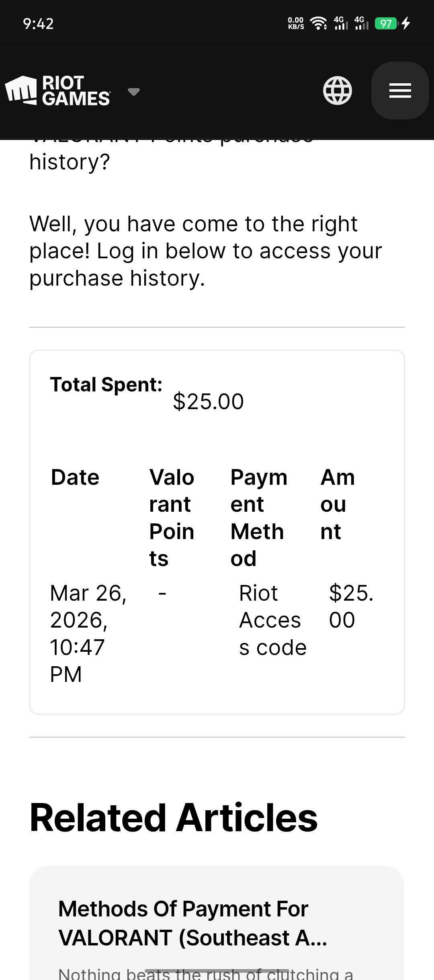Tap the Riot Access code payment entry

click(x=273, y=620)
